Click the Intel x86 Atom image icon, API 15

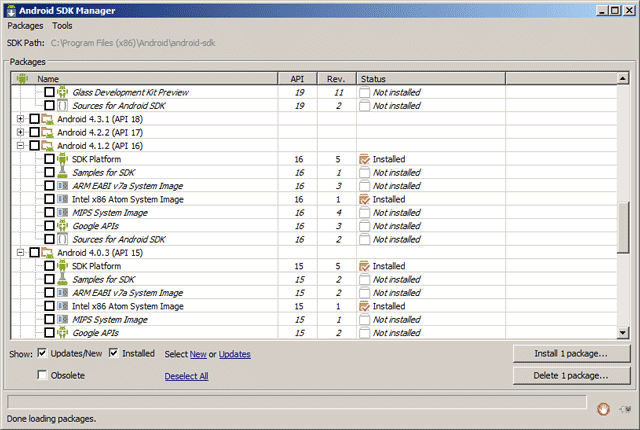[62, 306]
